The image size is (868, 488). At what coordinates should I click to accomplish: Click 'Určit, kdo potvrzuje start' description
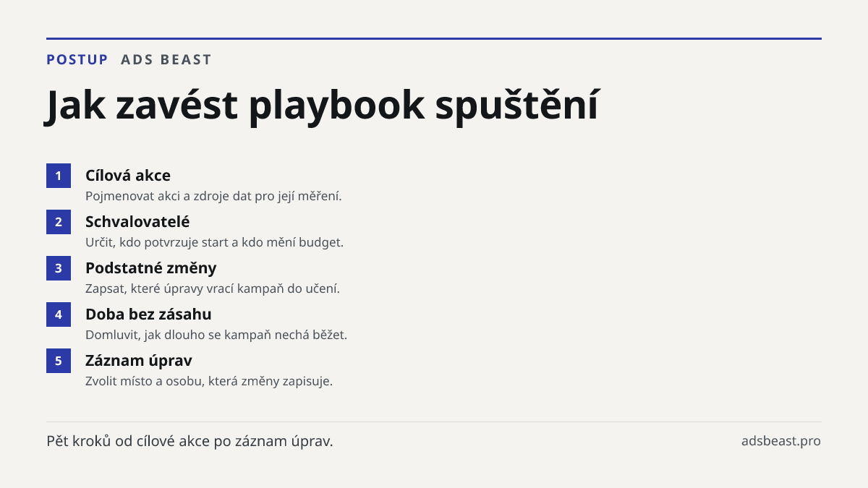(214, 242)
